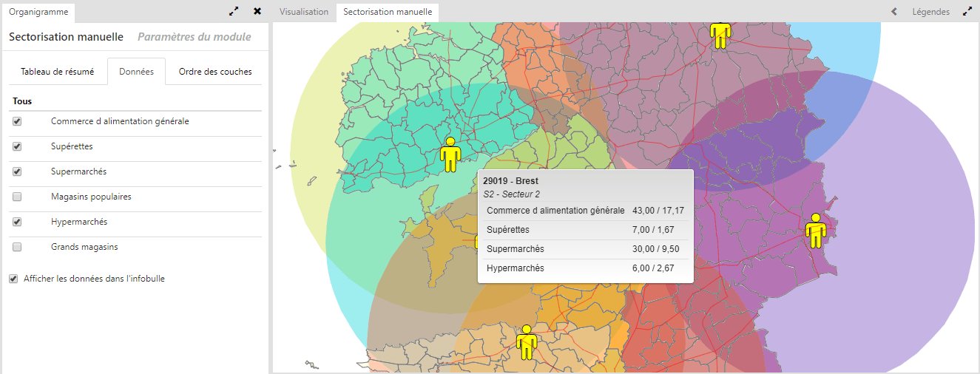980x374 pixels.
Task: Click the Légendes panel label
Action: click(x=931, y=12)
